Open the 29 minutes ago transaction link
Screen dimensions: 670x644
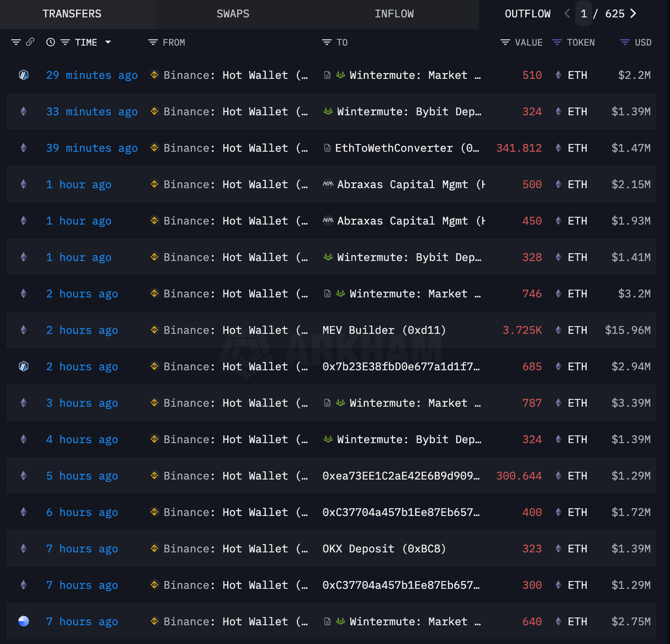tap(92, 75)
